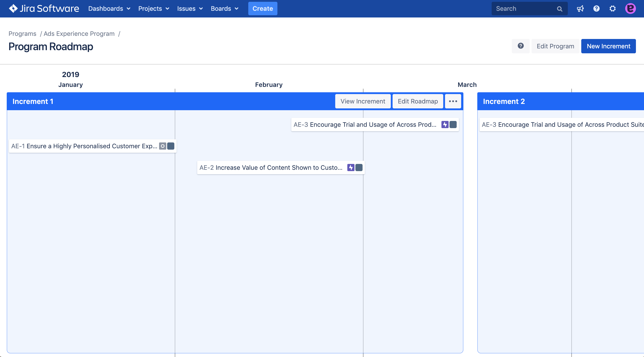Viewport: 644px width, 357px height.
Task: Select the Increment 1 header title
Action: tap(33, 101)
